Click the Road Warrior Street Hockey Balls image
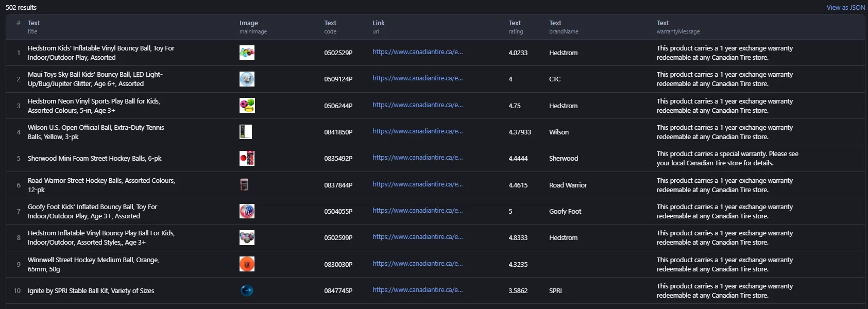 click(244, 185)
